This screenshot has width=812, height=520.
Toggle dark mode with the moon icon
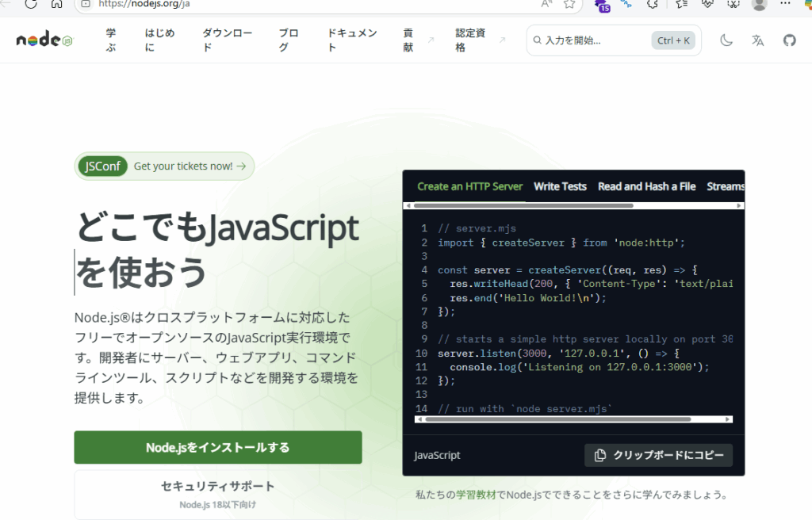[x=726, y=40]
